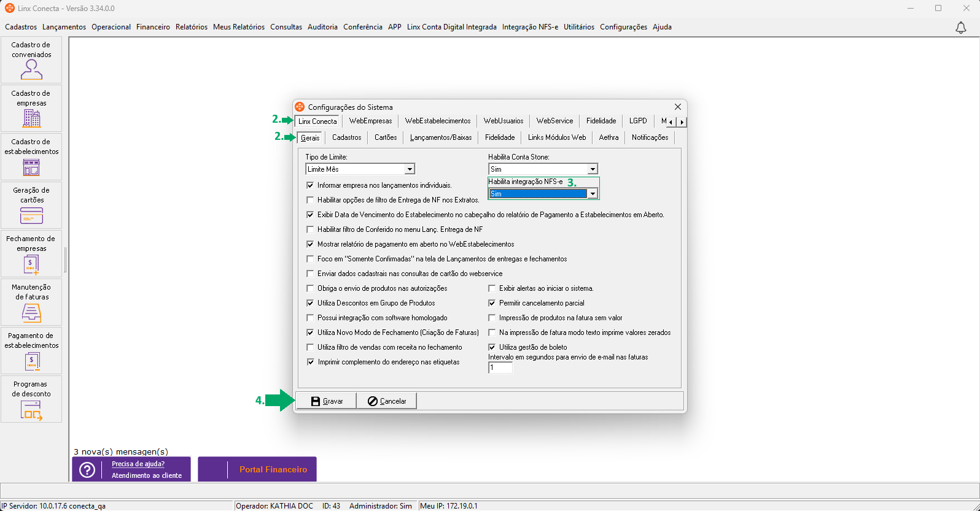Open the Financeiro menu
This screenshot has width=980, height=511.
click(153, 27)
